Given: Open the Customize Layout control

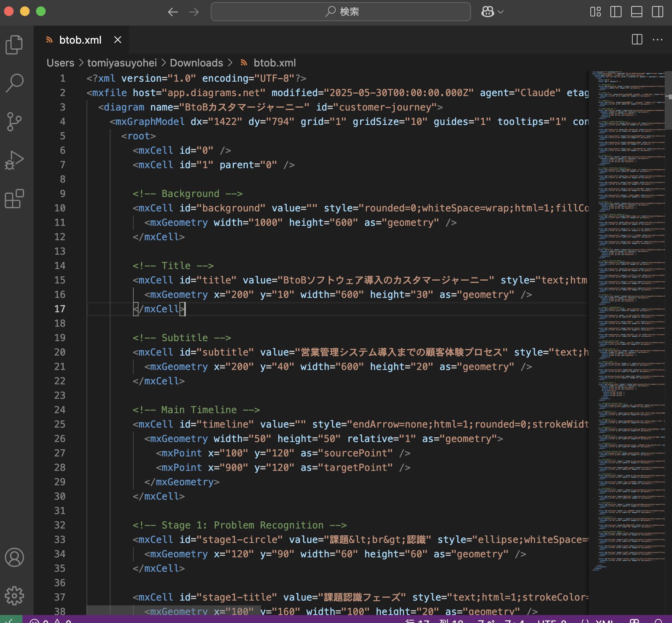Looking at the screenshot, I should pyautogui.click(x=595, y=12).
